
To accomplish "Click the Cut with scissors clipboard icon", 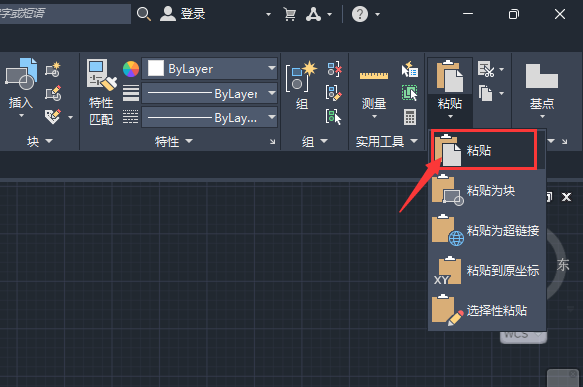I will pyautogui.click(x=486, y=69).
